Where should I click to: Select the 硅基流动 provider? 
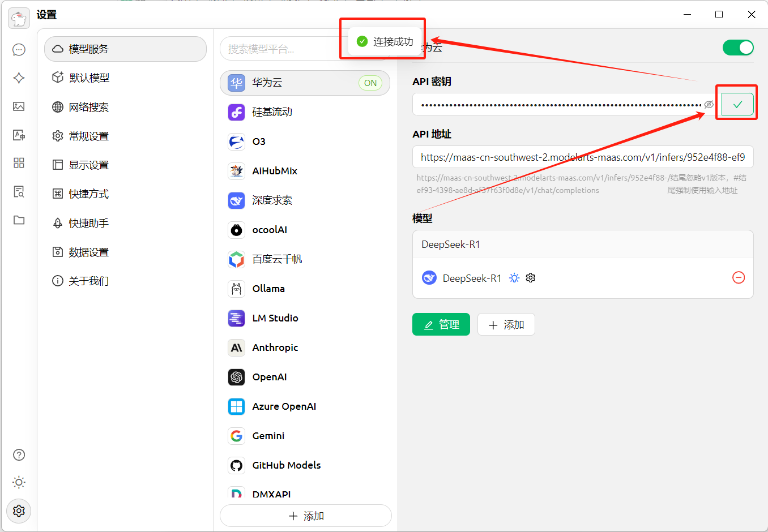pyautogui.click(x=274, y=111)
